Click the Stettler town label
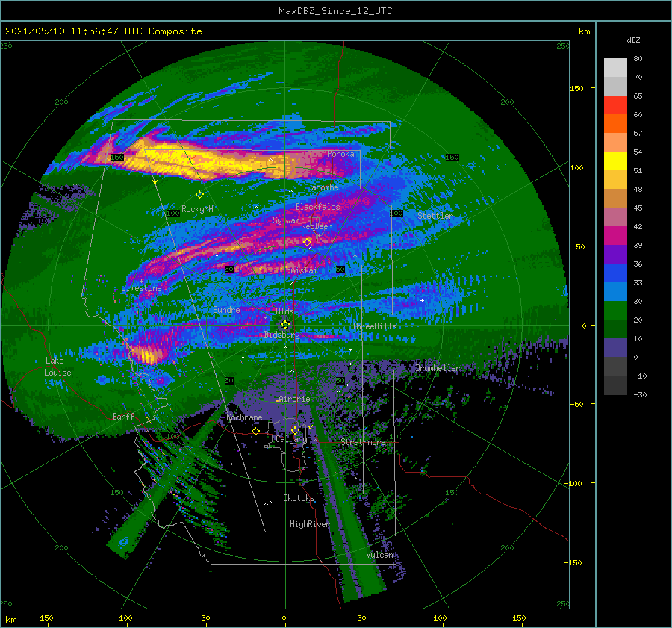The height and width of the screenshot is (628, 672). tap(435, 216)
